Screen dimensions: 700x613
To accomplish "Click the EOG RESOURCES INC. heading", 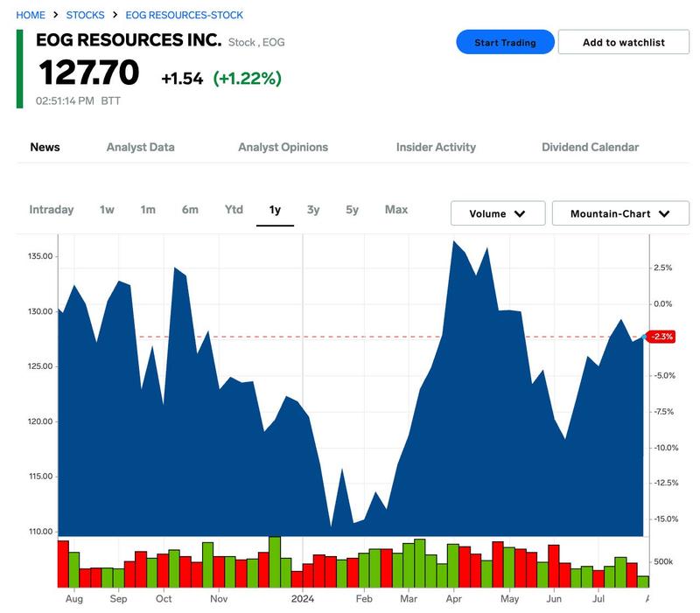I will click(129, 40).
